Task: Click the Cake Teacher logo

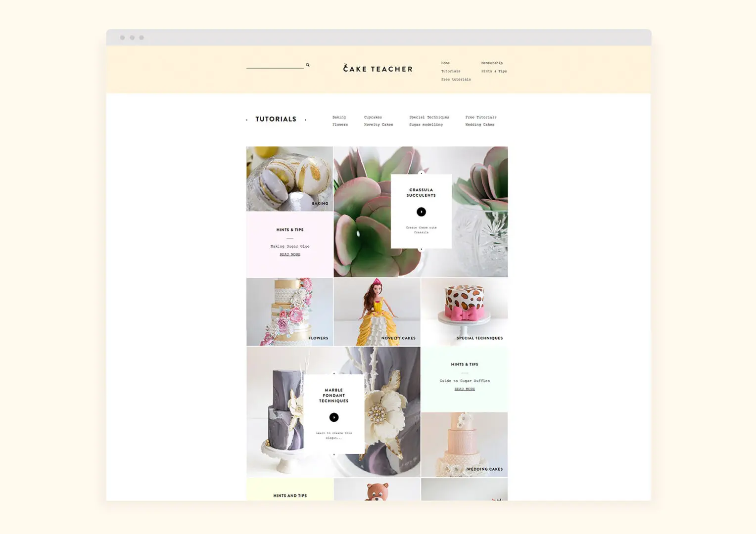Action: [378, 69]
